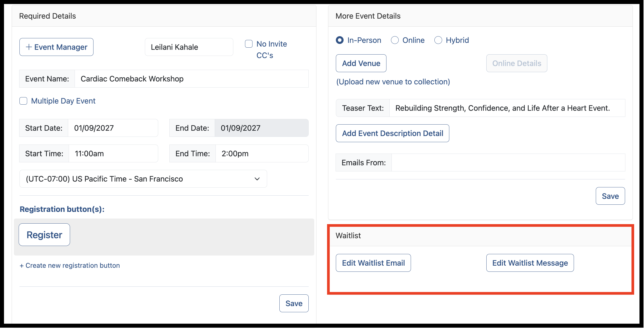Image resolution: width=644 pixels, height=329 pixels.
Task: Click the Register registration button
Action: point(44,235)
